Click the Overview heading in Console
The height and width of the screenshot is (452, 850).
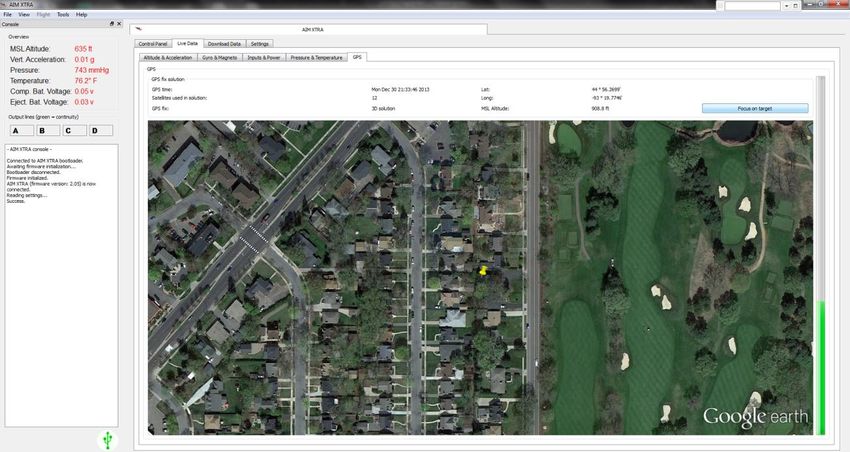tap(18, 37)
